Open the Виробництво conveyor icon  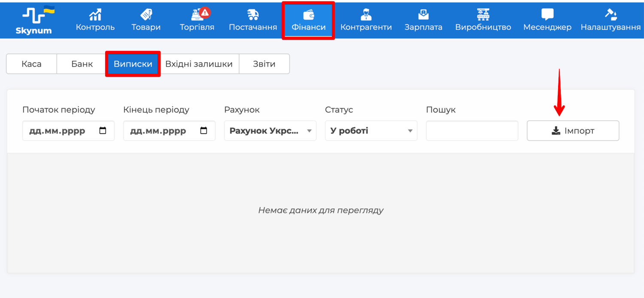coord(483,15)
